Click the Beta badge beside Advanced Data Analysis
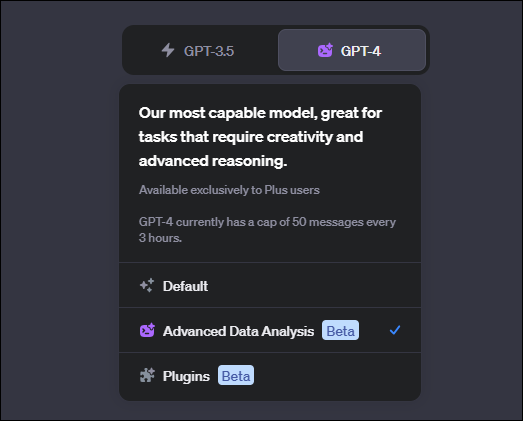This screenshot has width=523, height=421. click(x=340, y=330)
